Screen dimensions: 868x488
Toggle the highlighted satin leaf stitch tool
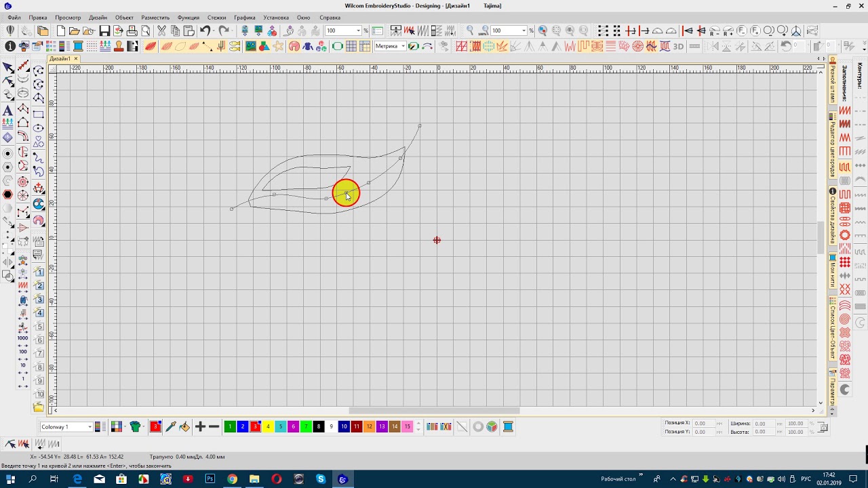coord(151,46)
